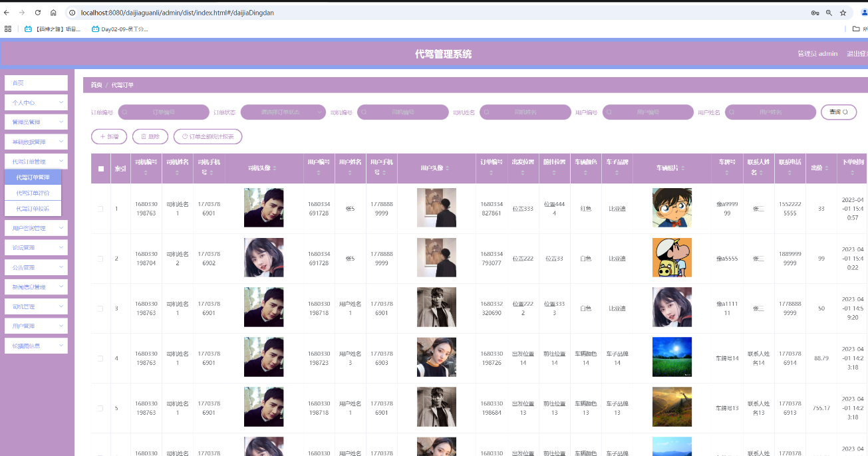This screenshot has height=456, width=868.
Task: Check the checkbox for row 2
Action: coord(101,259)
